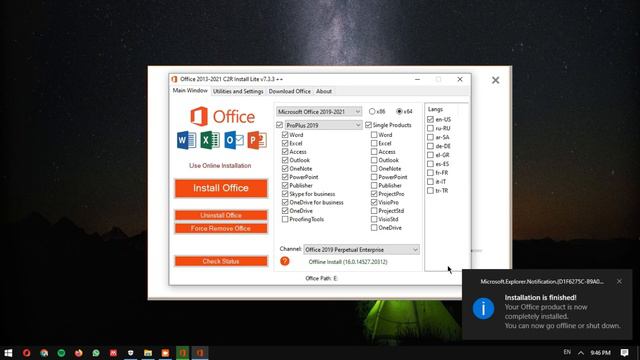Open Chrome from the taskbar
This screenshot has width=640, height=360.
pos(44,353)
